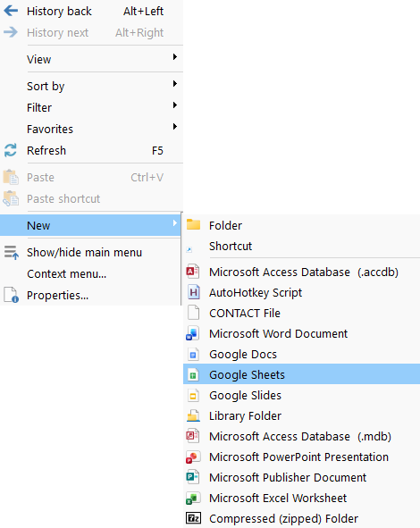Click the Microsoft Publisher Document icon

click(x=193, y=477)
